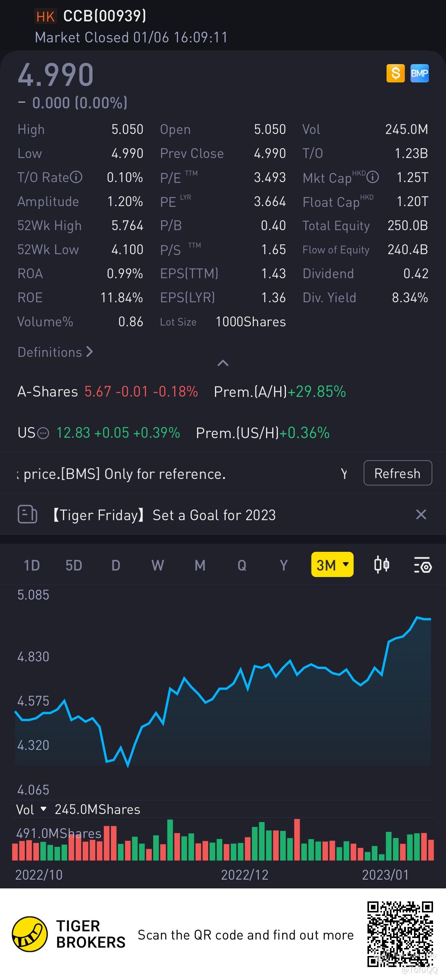The height and width of the screenshot is (980, 446).
Task: Tap the QR code image
Action: 400,934
